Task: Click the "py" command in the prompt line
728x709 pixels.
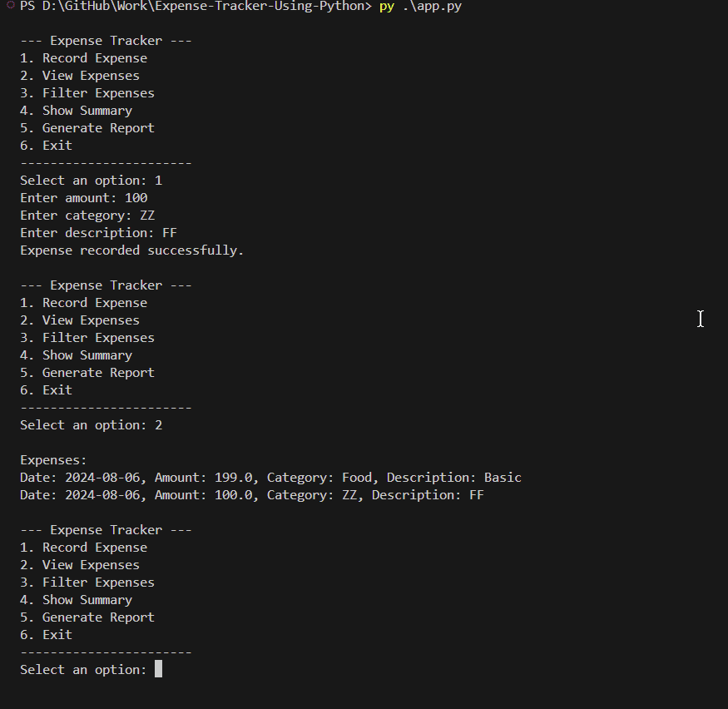Action: (386, 7)
